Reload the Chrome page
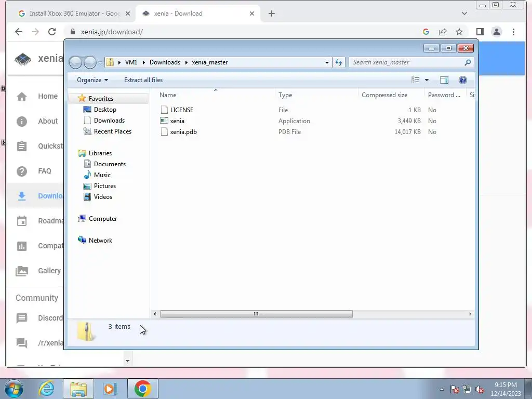The image size is (532, 399). (52, 32)
